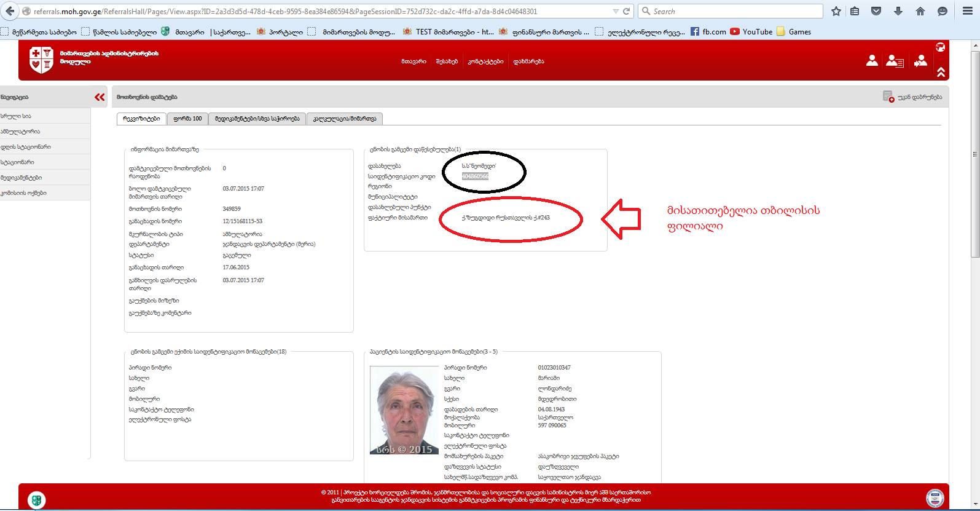Screen dimensions: 980x511
Task: Open the URL bar history dropdown arrow
Action: (616, 11)
